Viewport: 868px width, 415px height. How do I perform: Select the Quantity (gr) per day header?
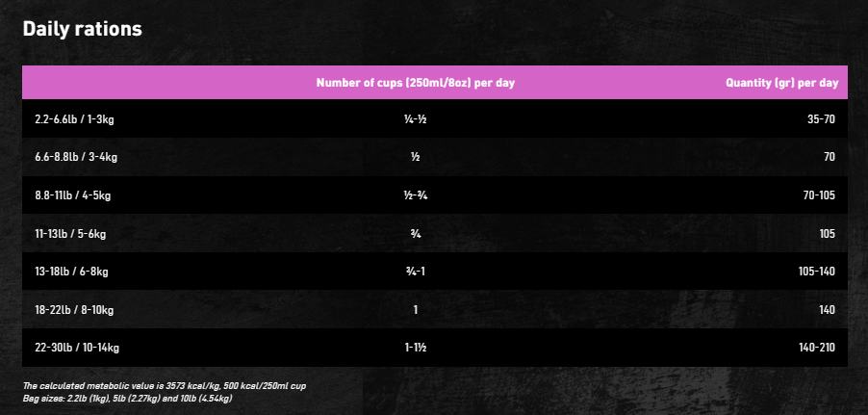[781, 83]
